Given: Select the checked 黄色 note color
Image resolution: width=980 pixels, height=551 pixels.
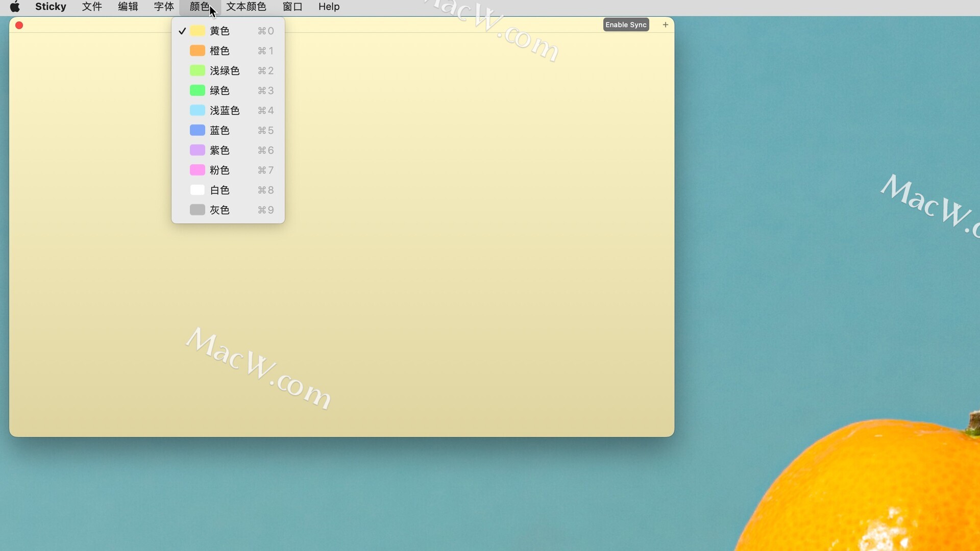Looking at the screenshot, I should 228,31.
